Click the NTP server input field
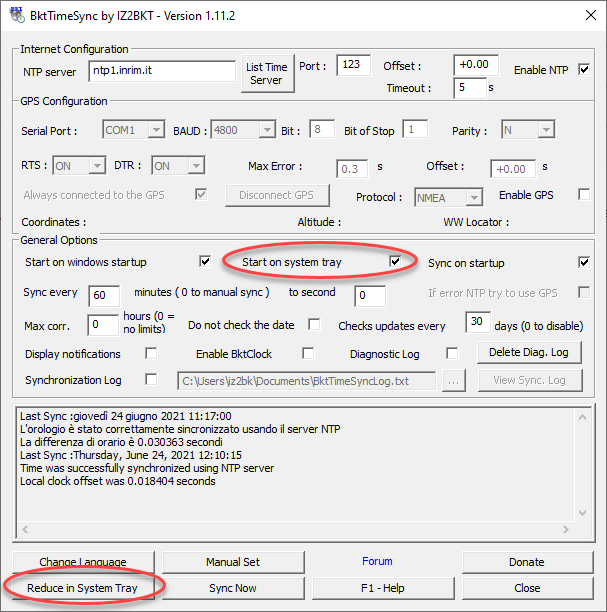Image resolution: width=607 pixels, height=612 pixels. (162, 71)
